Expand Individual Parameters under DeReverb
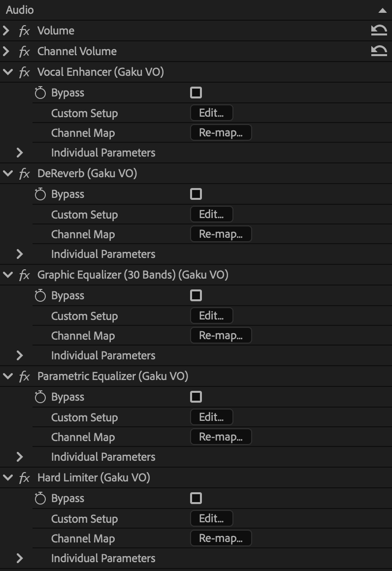The image size is (392, 571). (20, 254)
